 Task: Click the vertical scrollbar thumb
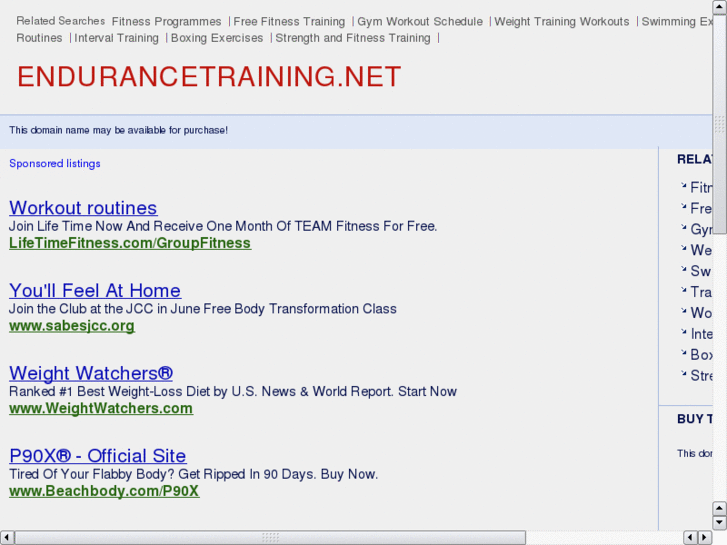(720, 124)
